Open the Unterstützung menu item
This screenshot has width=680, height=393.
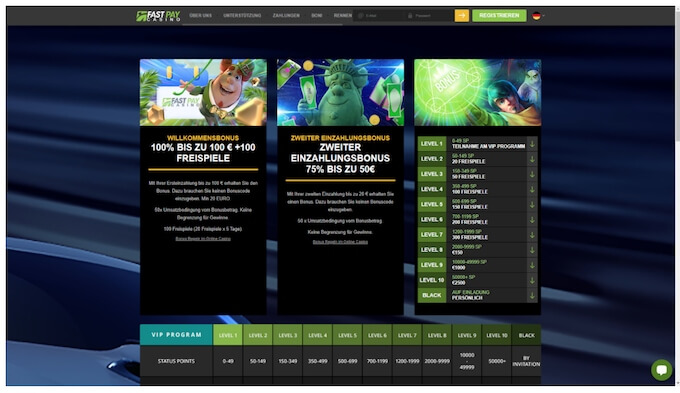242,16
